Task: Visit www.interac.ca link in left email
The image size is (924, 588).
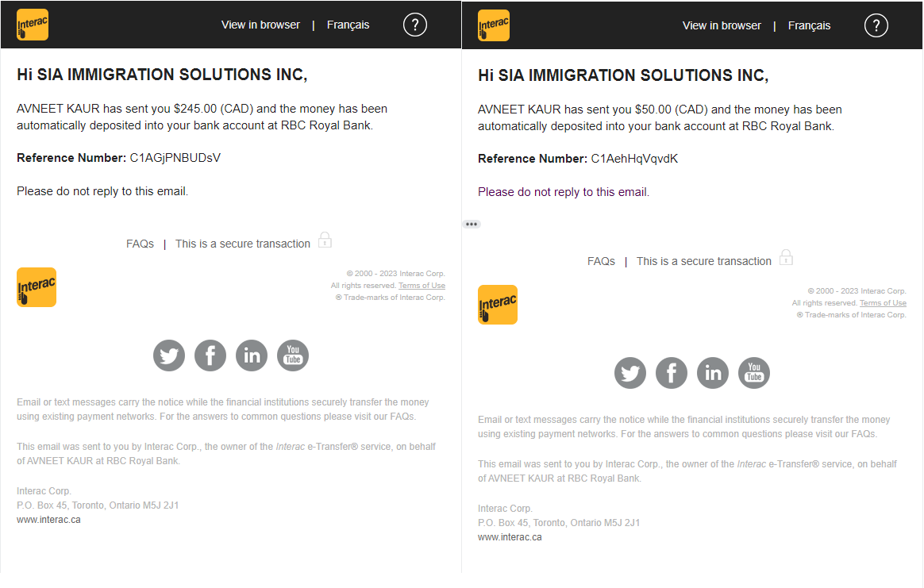Action: (49, 520)
